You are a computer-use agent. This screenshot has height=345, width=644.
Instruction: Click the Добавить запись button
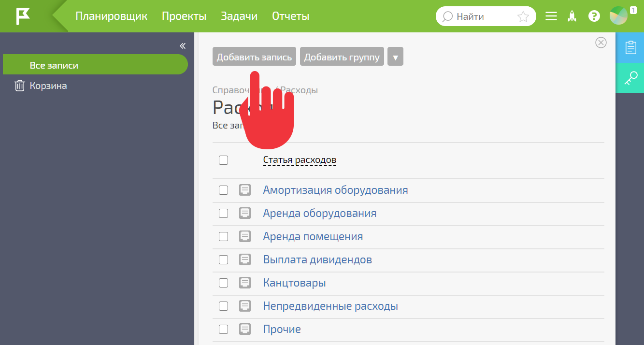click(254, 57)
